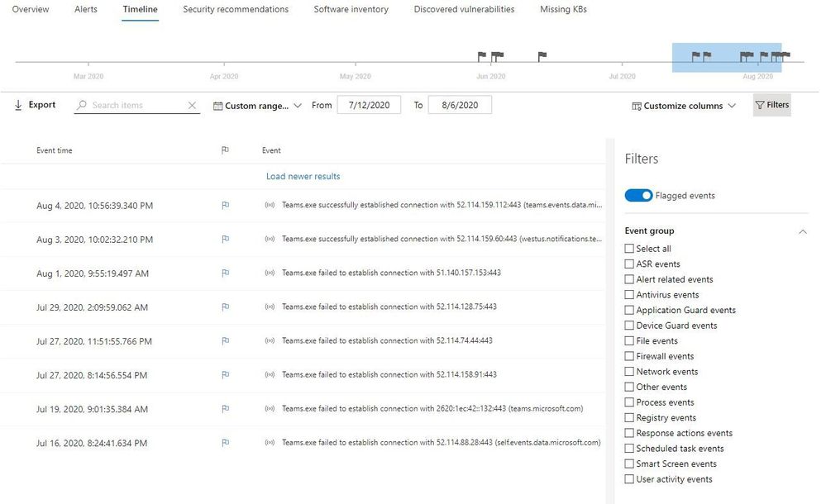Click the To date field 8/6/2020
The height and width of the screenshot is (504, 826).
460,105
